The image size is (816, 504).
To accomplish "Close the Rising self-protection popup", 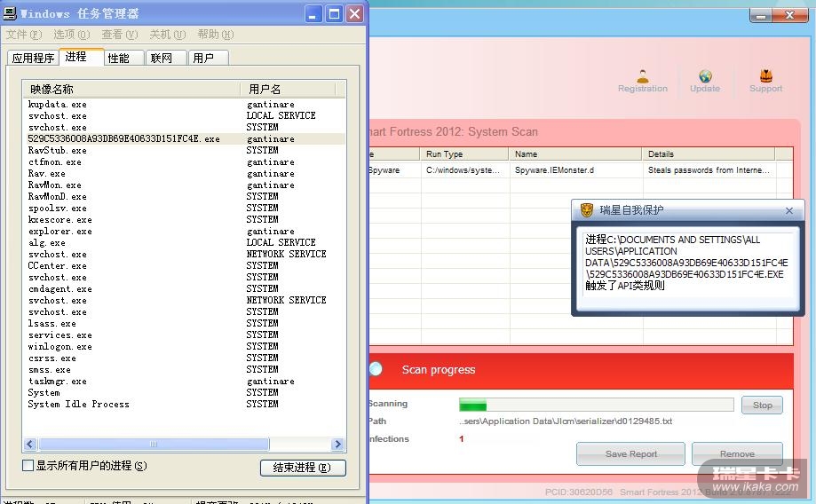I will tap(789, 210).
